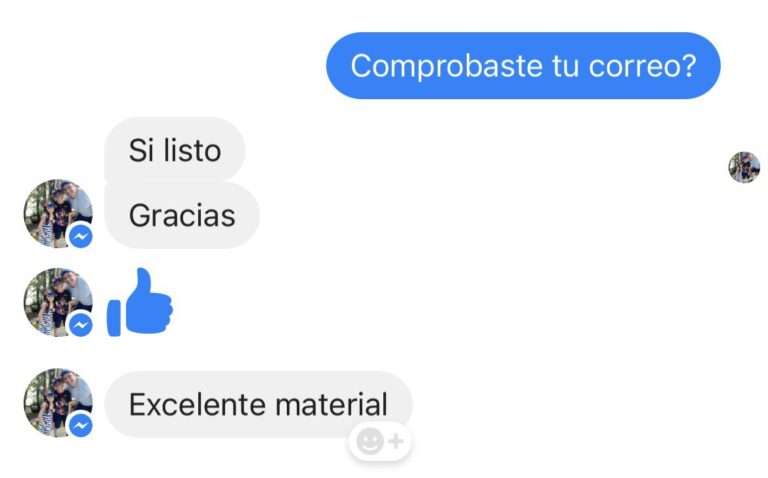Select the blue message Comprobaste tu correo?
This screenshot has width=768, height=478.
pyautogui.click(x=523, y=66)
